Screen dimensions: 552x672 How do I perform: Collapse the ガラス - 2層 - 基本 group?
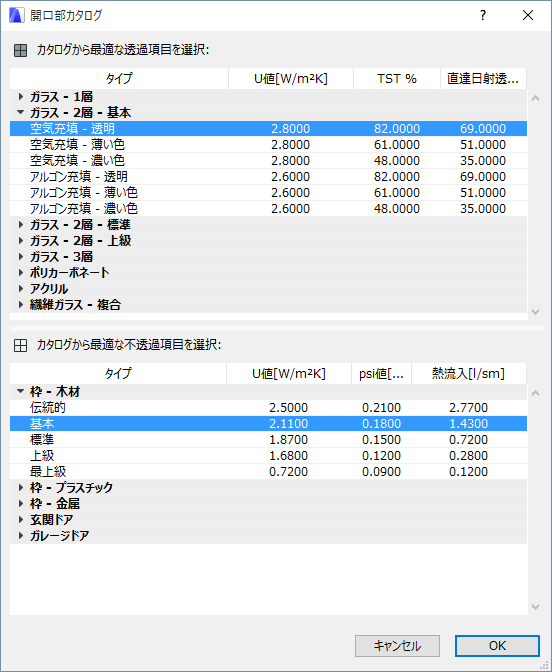[21, 112]
